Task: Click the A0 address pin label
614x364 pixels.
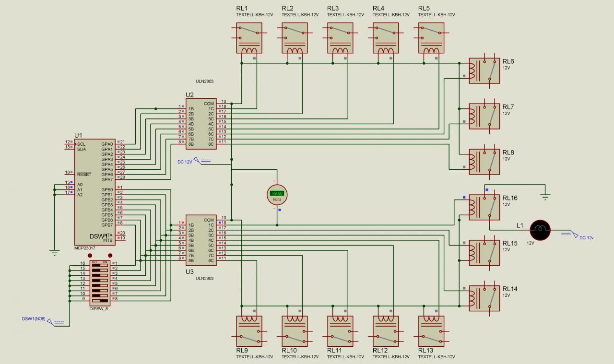Action: point(80,185)
